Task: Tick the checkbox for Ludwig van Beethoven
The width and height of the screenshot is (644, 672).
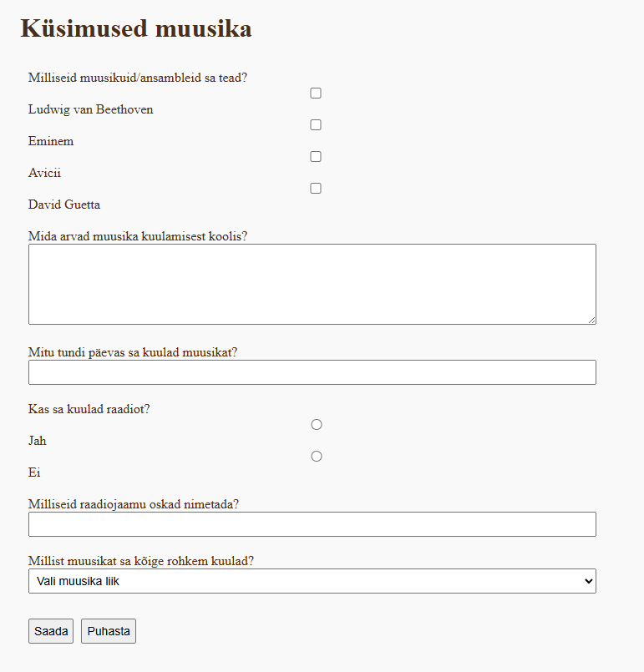Action: coord(316,93)
